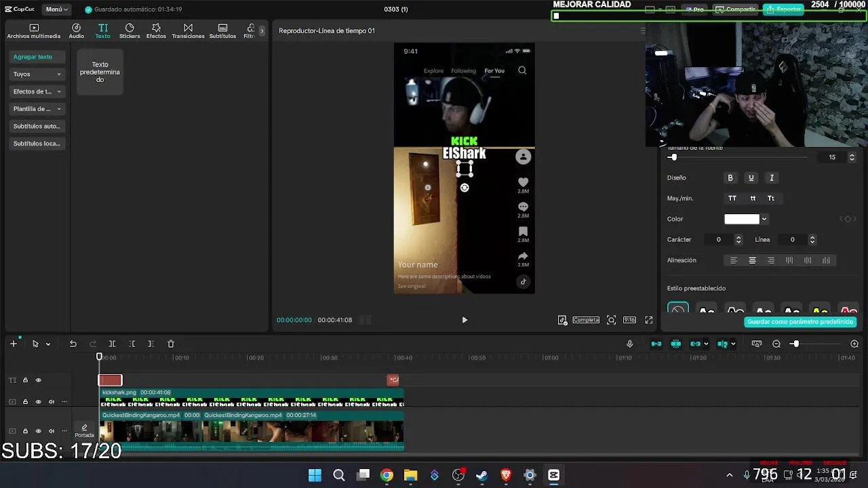This screenshot has width=868, height=488.
Task: Open the linkage dropdown arrow
Action: [x=706, y=344]
